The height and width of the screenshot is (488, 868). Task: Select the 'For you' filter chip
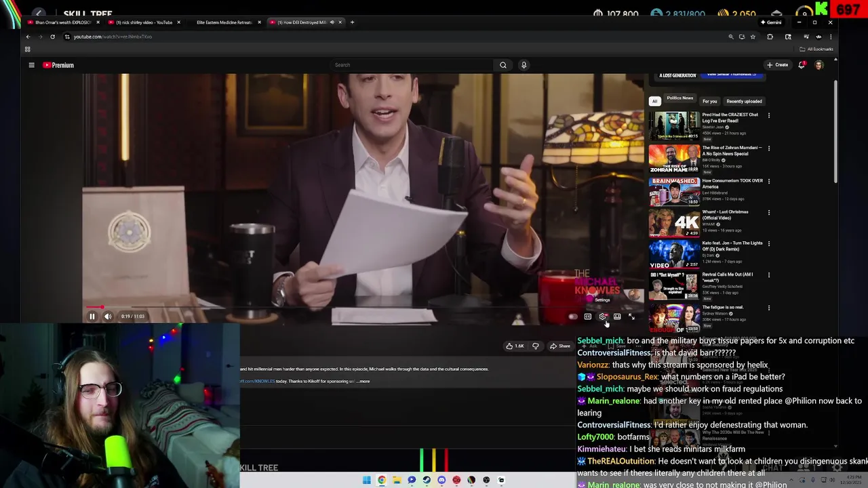pyautogui.click(x=709, y=101)
